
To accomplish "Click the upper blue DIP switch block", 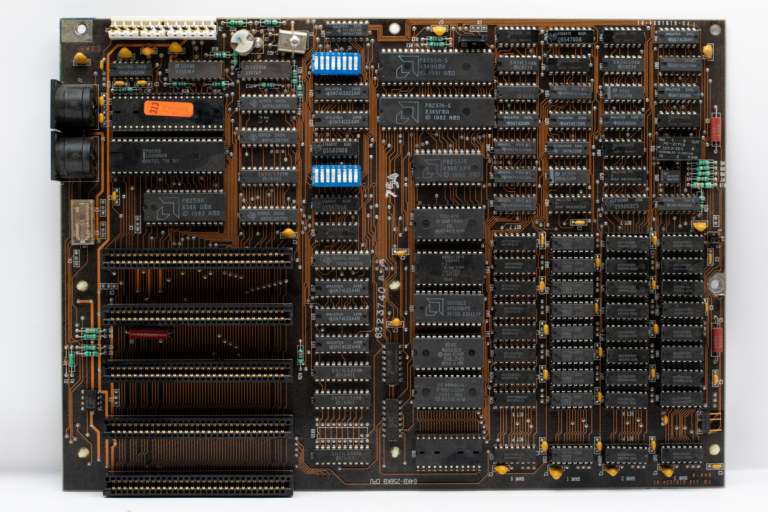I will pyautogui.click(x=336, y=64).
